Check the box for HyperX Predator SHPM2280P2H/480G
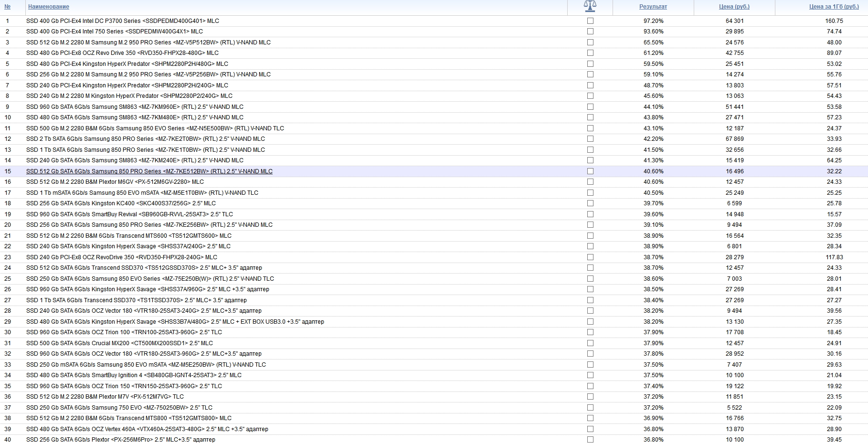Viewport: 868px width, 444px height. click(x=590, y=64)
